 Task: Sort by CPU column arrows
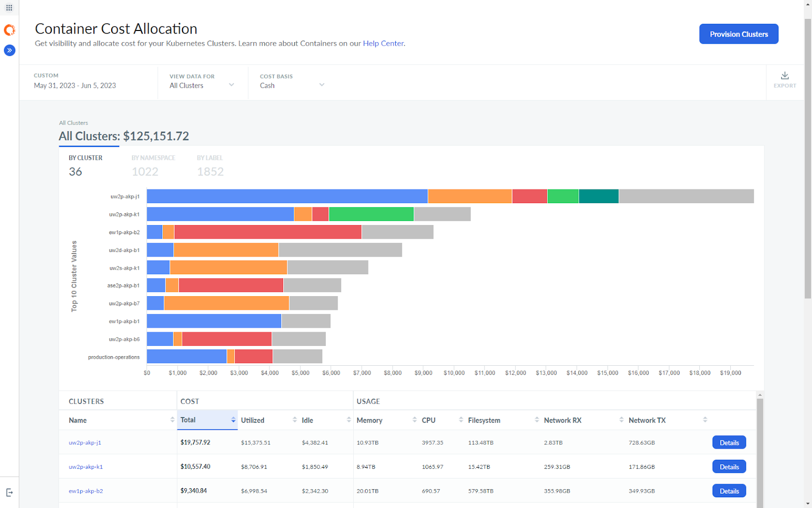point(461,420)
